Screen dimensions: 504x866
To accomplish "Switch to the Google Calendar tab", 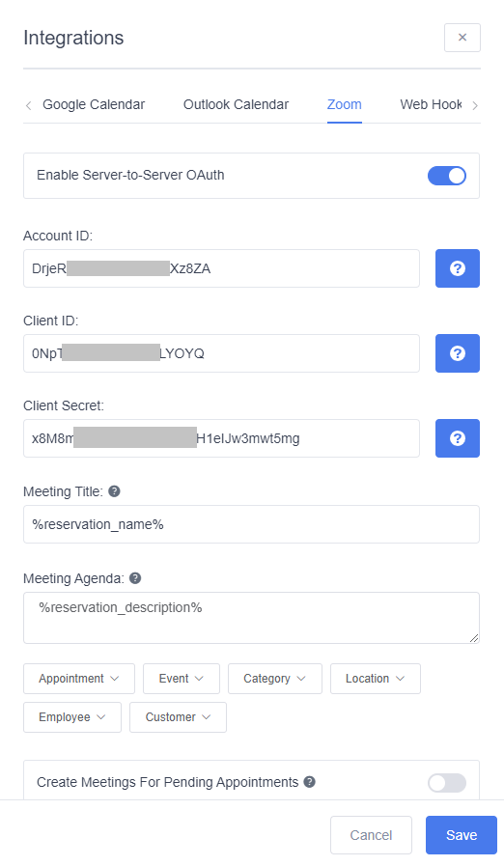I will pyautogui.click(x=94, y=104).
